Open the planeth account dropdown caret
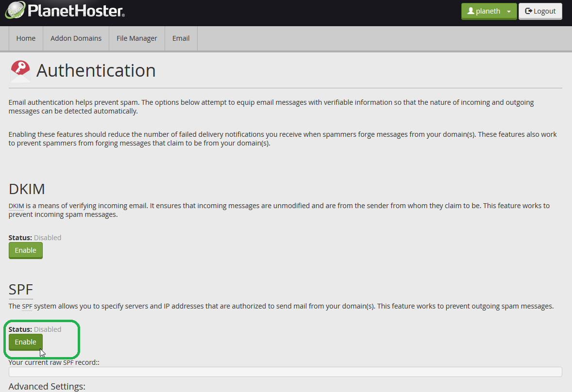The width and height of the screenshot is (572, 392). 508,12
